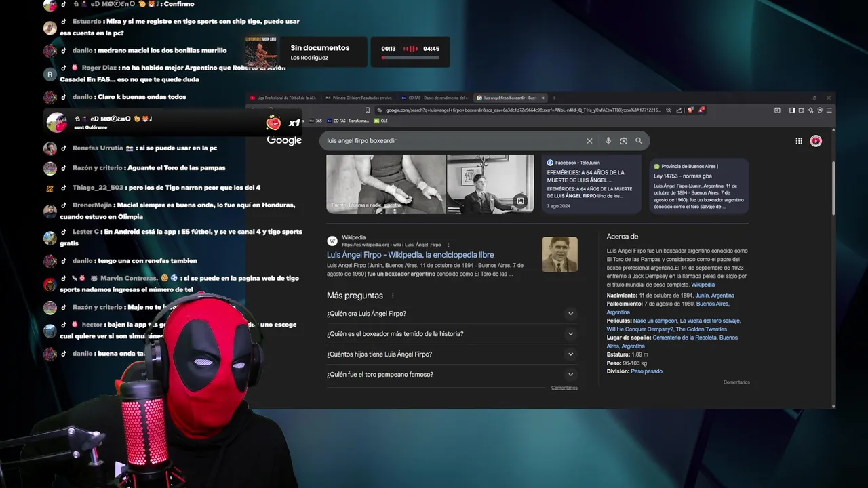Switch to Primera División Resultados tab

359,98
